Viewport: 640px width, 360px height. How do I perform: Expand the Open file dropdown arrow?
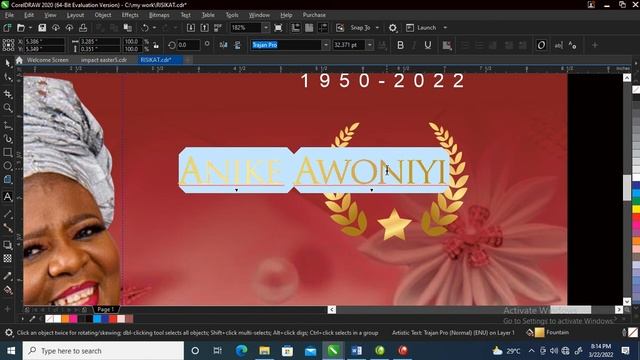click(x=30, y=28)
